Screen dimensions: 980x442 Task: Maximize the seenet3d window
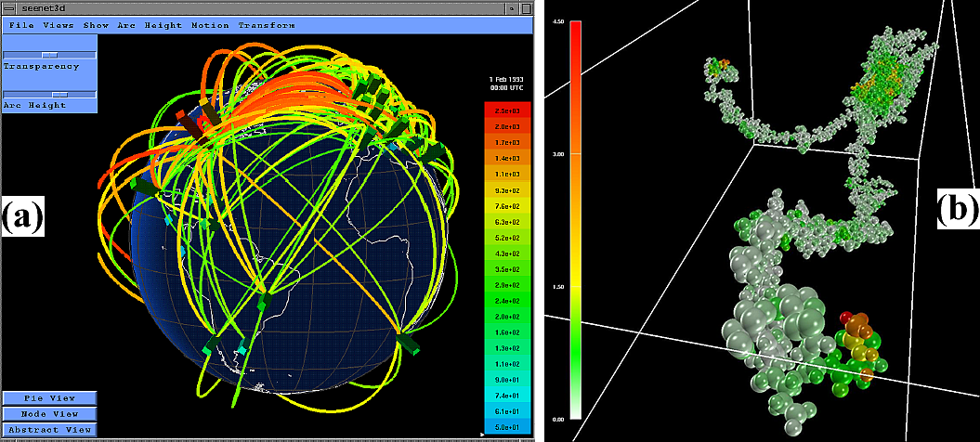(527, 7)
